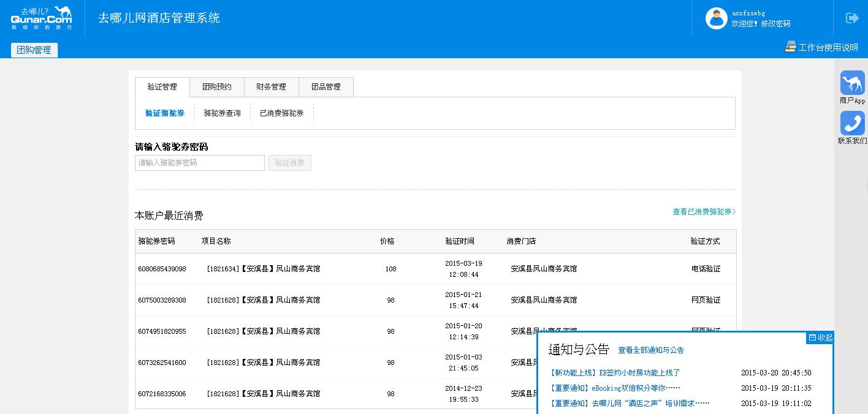868x414 pixels.
Task: Open the 商户App camel icon
Action: [x=852, y=83]
